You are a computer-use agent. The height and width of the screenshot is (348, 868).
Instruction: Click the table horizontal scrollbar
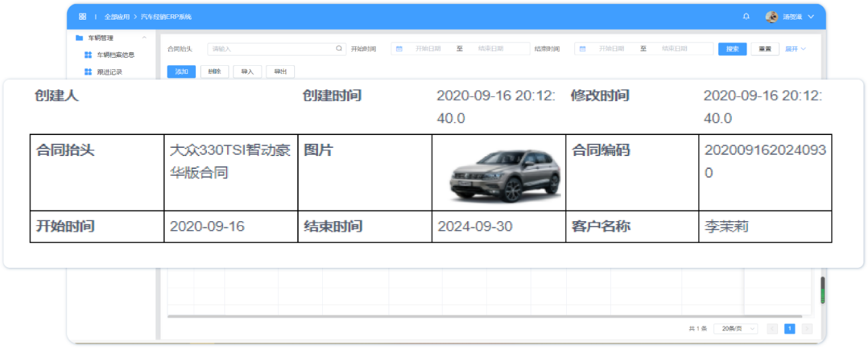coord(484,316)
